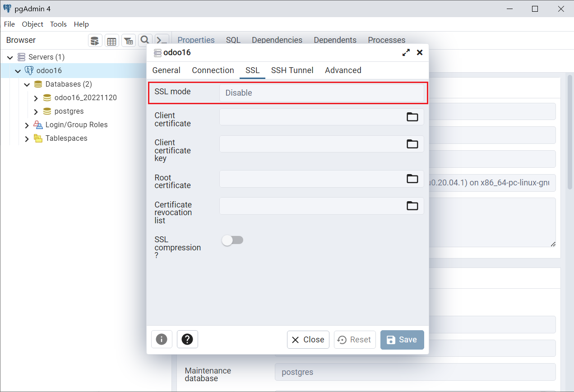Image resolution: width=574 pixels, height=392 pixels.
Task: Browse for Client certificate key via folder icon
Action: pyautogui.click(x=412, y=144)
